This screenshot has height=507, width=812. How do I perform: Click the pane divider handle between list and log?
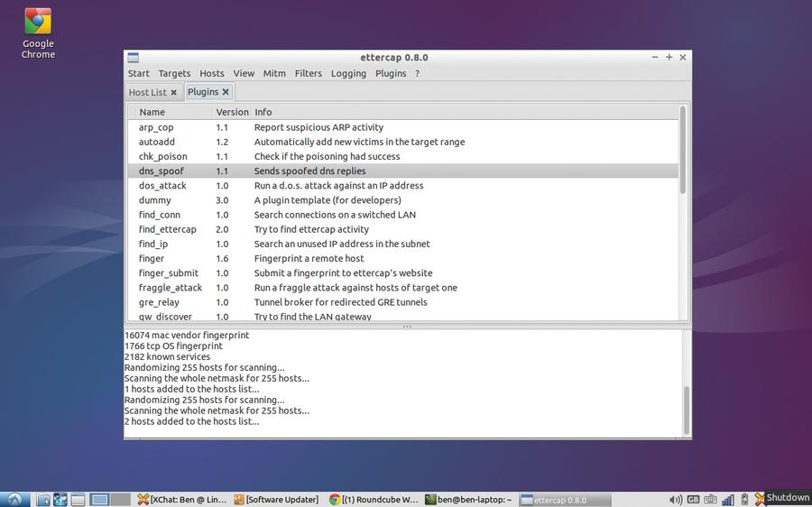(407, 327)
